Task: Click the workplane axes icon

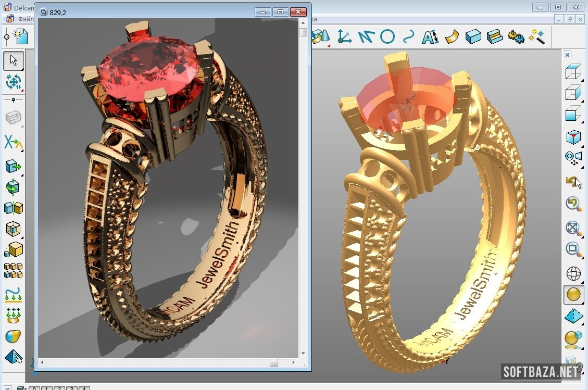Action: click(x=344, y=36)
